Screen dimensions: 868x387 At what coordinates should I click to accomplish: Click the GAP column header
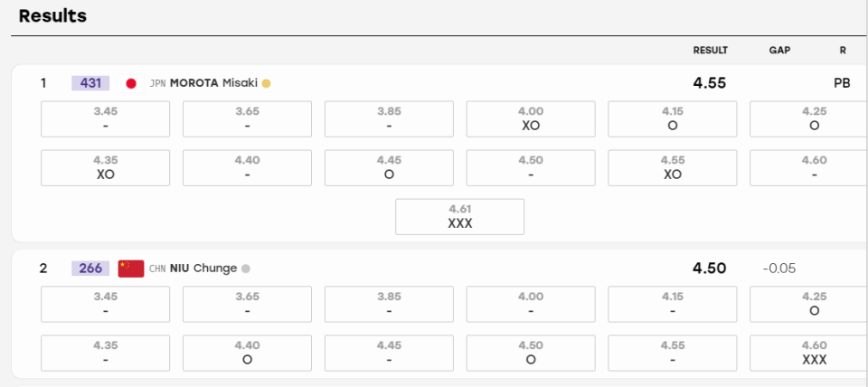click(x=779, y=51)
